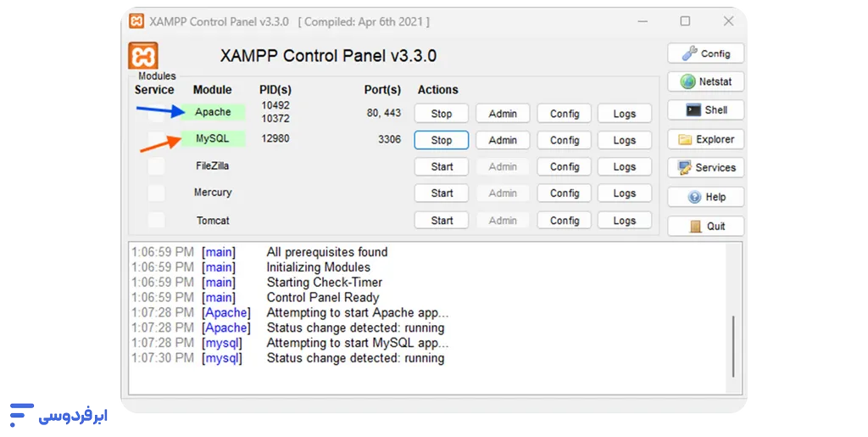This screenshot has height=437, width=868.
Task: Click Apache PID 10492
Action: point(275,105)
